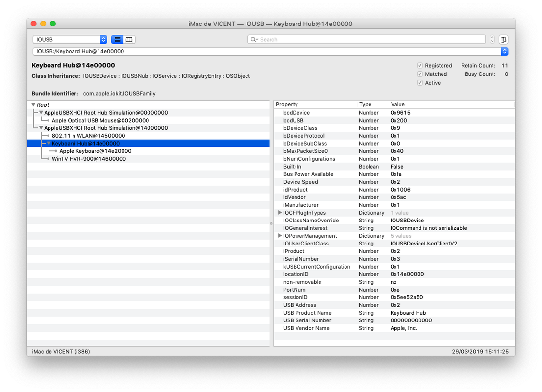Click the 29/03/2019 15:11:25 timestamp
542x392 pixels.
480,351
